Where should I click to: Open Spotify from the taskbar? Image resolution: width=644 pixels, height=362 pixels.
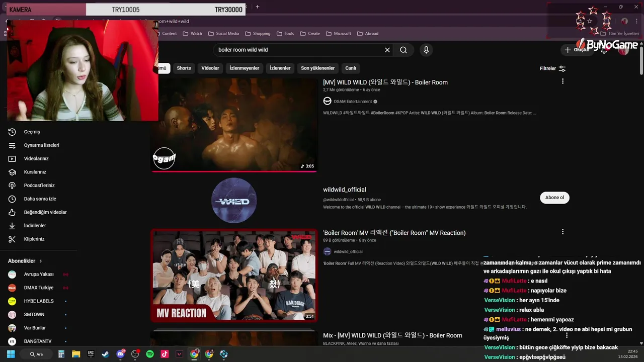click(150, 354)
